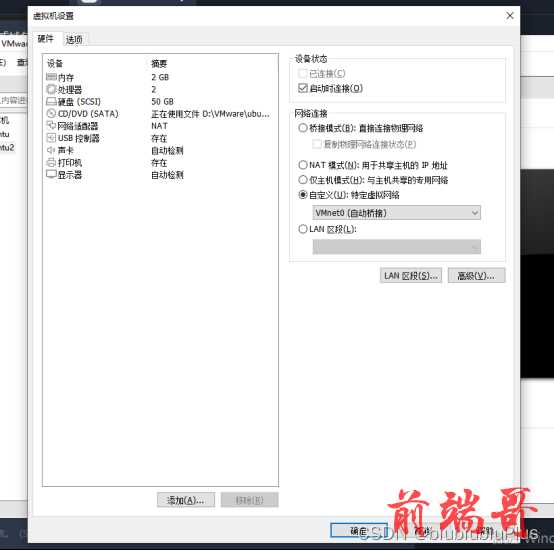Choose host-only mode (仅主机模式) radio button
554x550 pixels.
[x=303, y=179]
